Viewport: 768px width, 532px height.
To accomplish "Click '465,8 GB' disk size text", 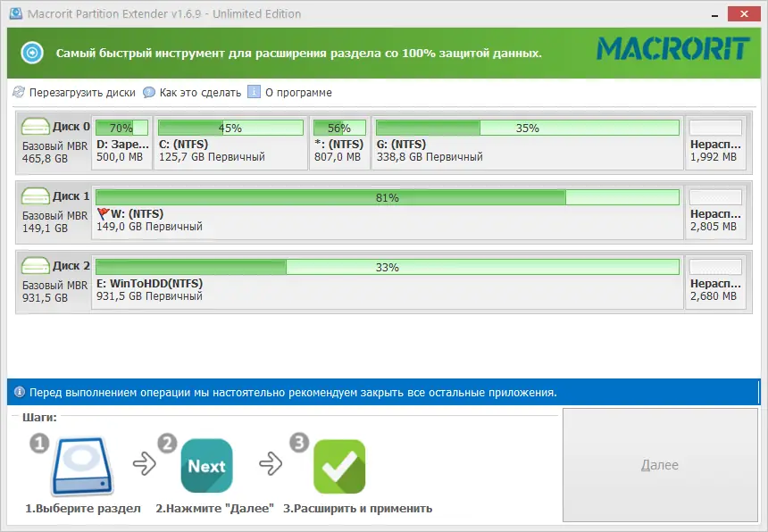I will [45, 159].
